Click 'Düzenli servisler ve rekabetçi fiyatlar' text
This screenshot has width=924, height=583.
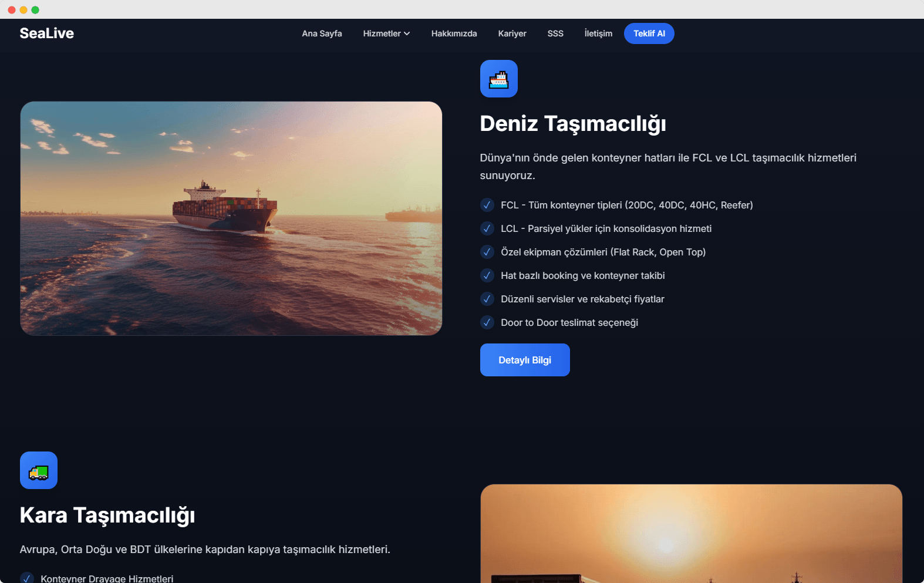click(583, 299)
